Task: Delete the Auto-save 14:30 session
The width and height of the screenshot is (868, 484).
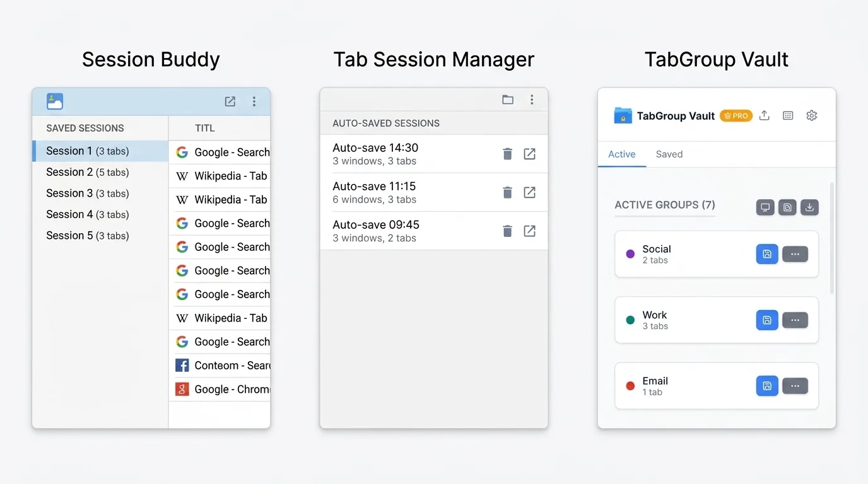Action: click(x=507, y=154)
